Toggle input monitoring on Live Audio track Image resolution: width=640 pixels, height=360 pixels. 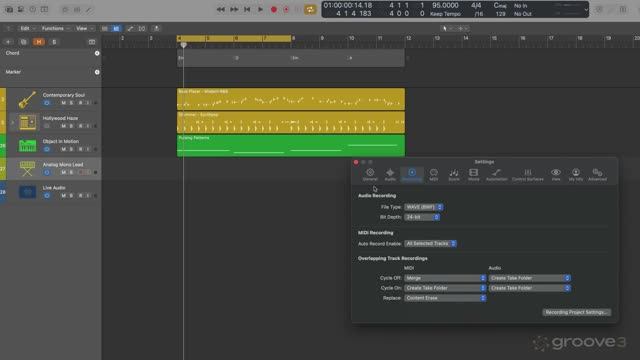88,196
